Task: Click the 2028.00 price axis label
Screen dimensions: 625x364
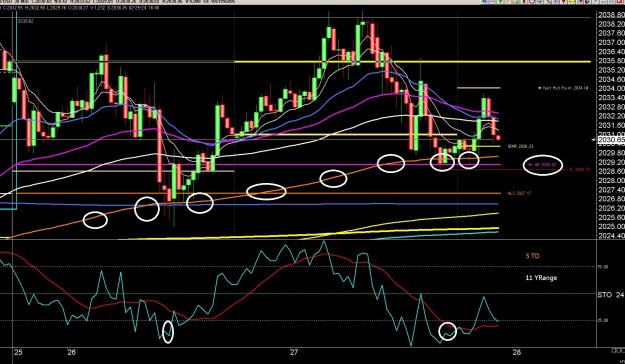Action: point(611,181)
